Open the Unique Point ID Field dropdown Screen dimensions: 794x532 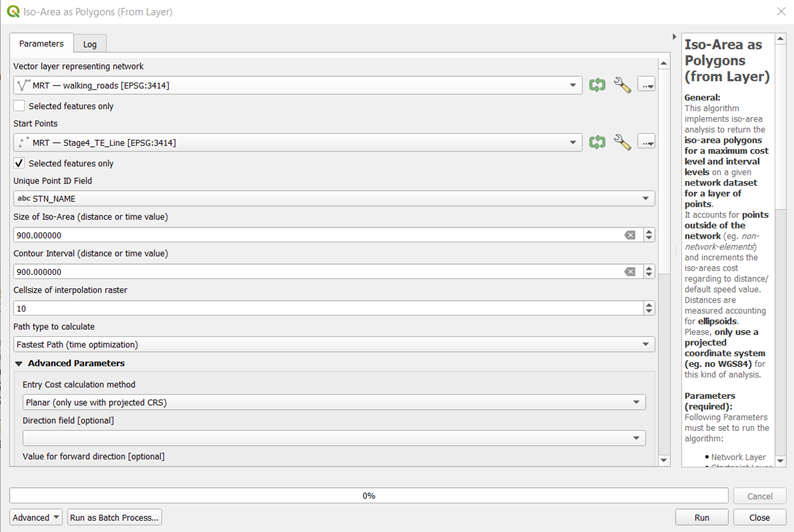(334, 198)
